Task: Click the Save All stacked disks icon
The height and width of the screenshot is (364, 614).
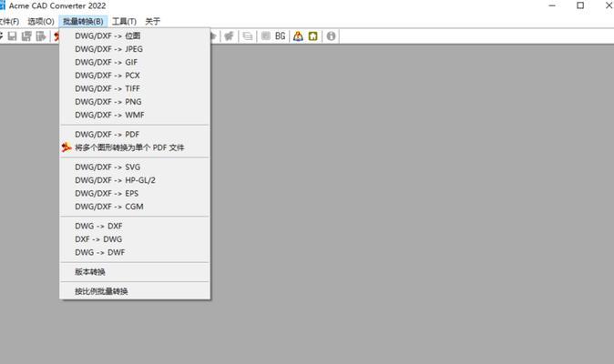Action: pos(26,36)
